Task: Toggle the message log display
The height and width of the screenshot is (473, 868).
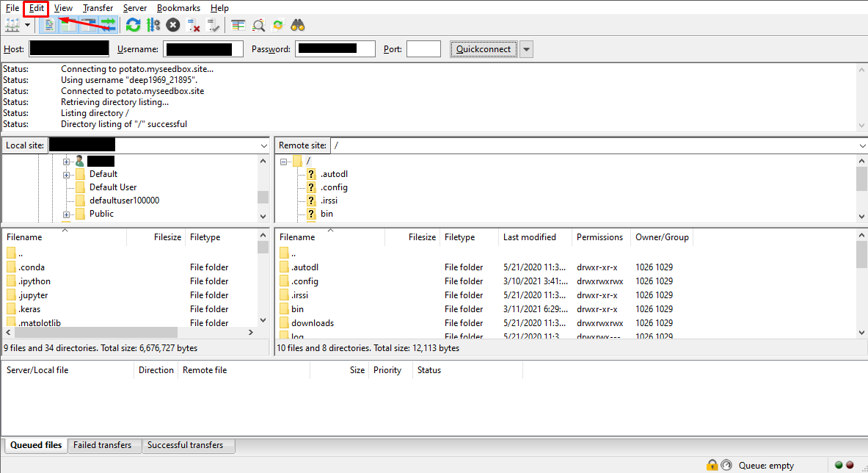Action: coord(48,24)
